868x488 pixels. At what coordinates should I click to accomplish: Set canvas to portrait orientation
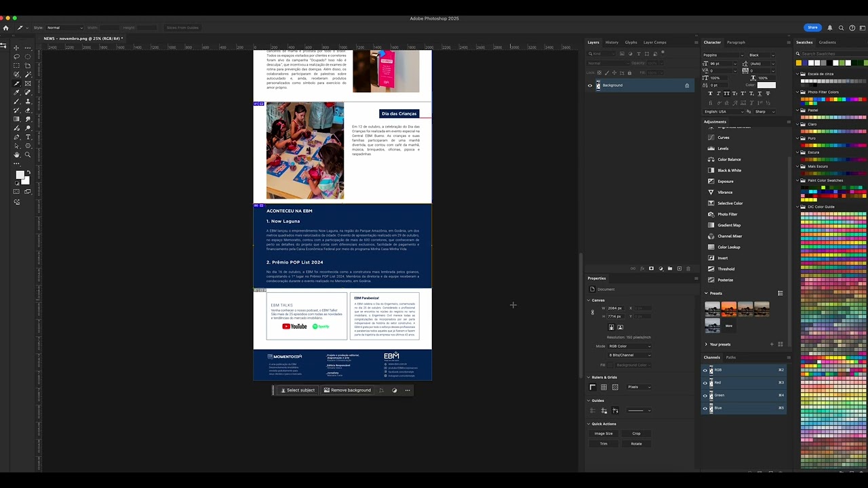click(x=611, y=327)
